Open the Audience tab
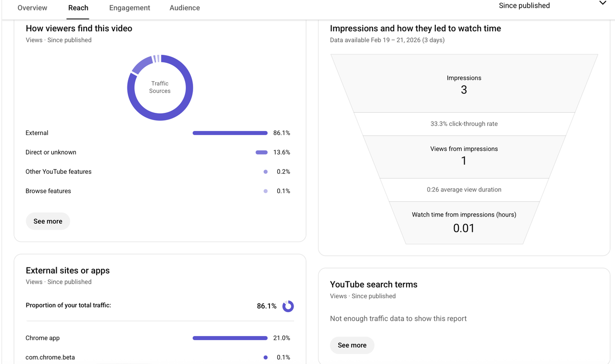The width and height of the screenshot is (615, 364). tap(184, 8)
